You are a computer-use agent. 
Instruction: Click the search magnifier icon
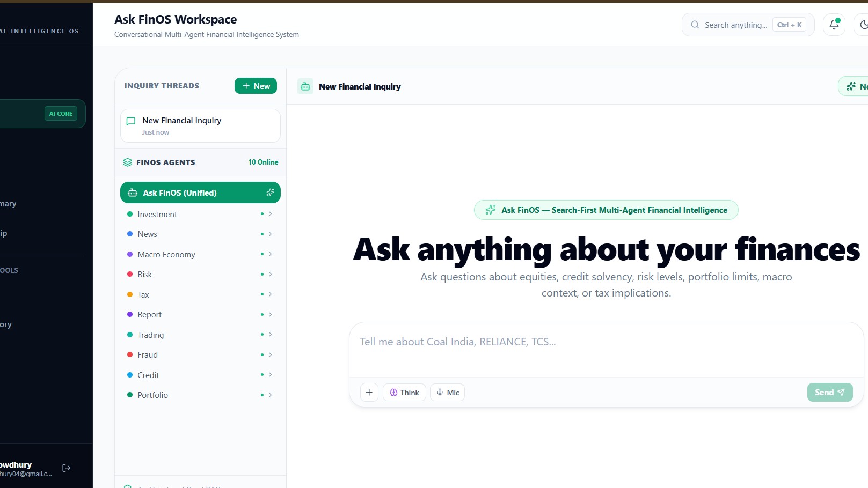[695, 25]
